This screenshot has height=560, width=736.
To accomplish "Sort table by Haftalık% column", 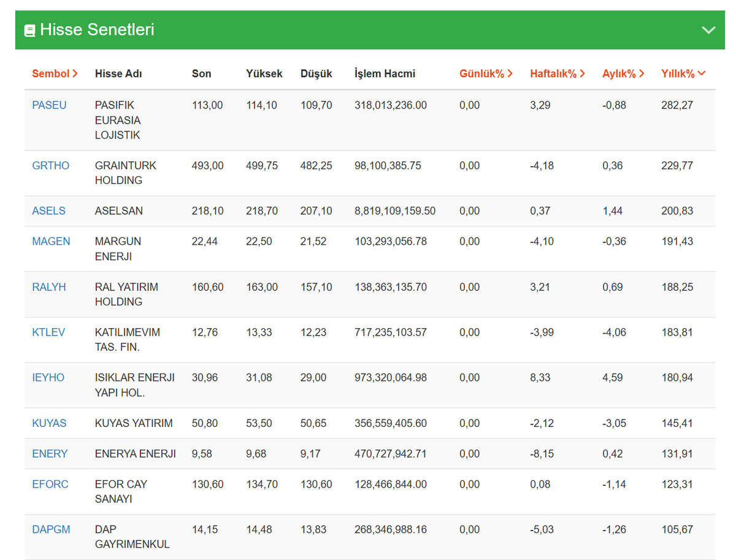I will [558, 74].
